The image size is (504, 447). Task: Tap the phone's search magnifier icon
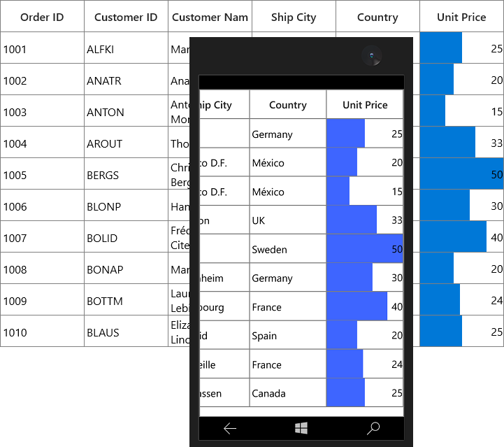[x=373, y=428]
